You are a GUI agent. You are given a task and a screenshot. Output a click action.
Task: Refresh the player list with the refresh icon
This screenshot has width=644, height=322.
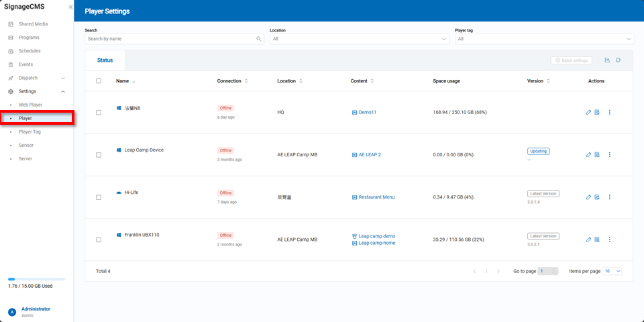tap(618, 60)
